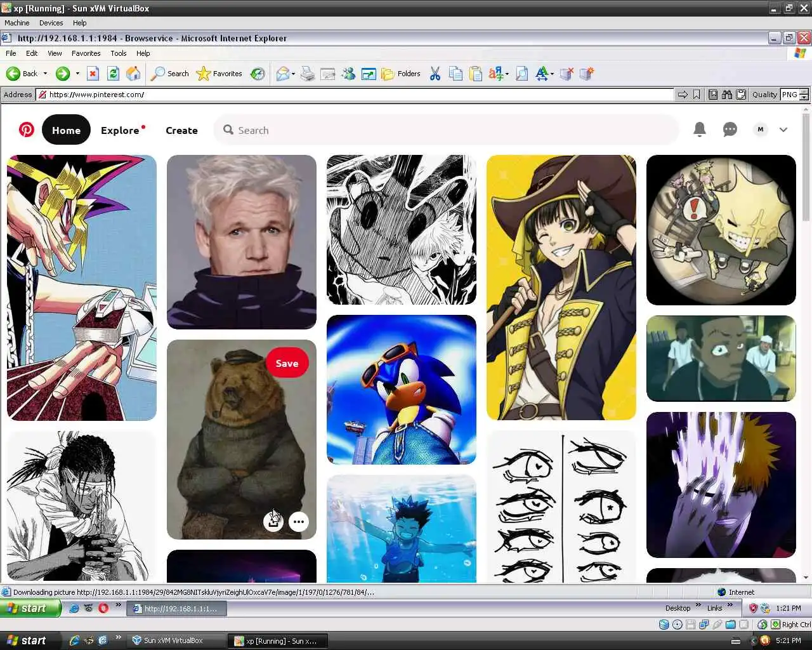
Task: Focus the Pinterest Search field
Action: point(446,130)
